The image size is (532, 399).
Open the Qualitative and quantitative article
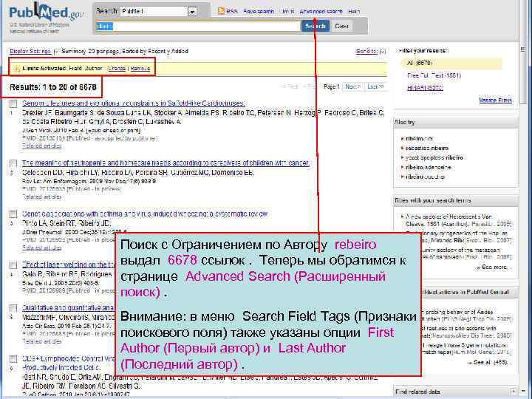pyautogui.click(x=68, y=307)
